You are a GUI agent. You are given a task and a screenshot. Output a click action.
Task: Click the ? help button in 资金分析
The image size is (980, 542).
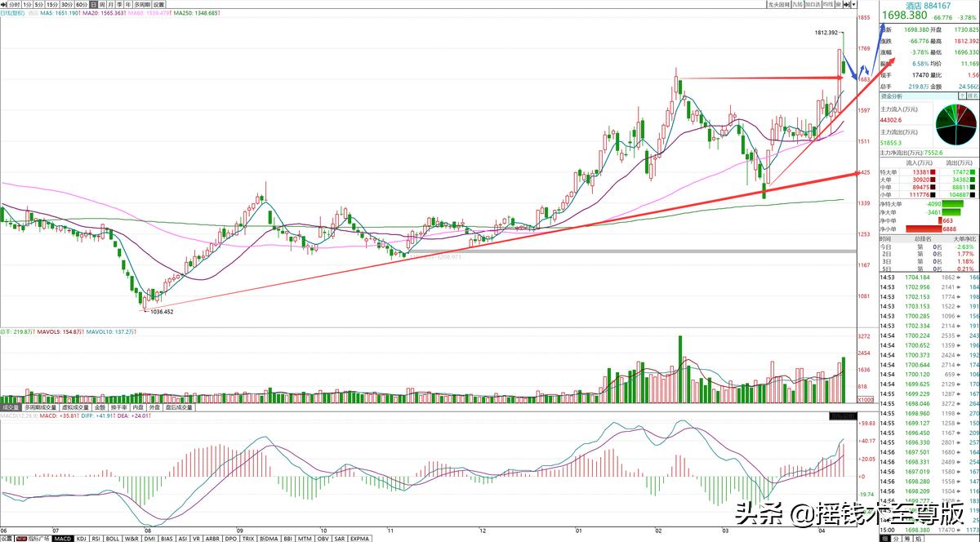961,95
